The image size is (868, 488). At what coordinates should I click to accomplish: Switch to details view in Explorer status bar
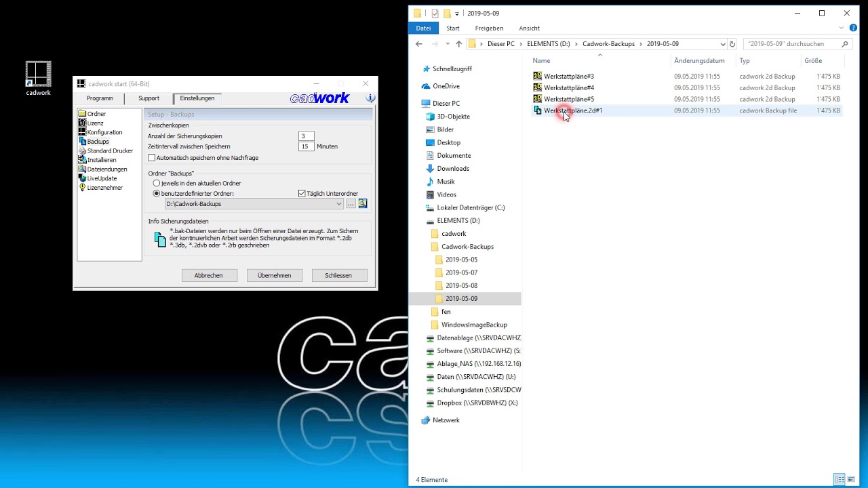[x=840, y=480]
